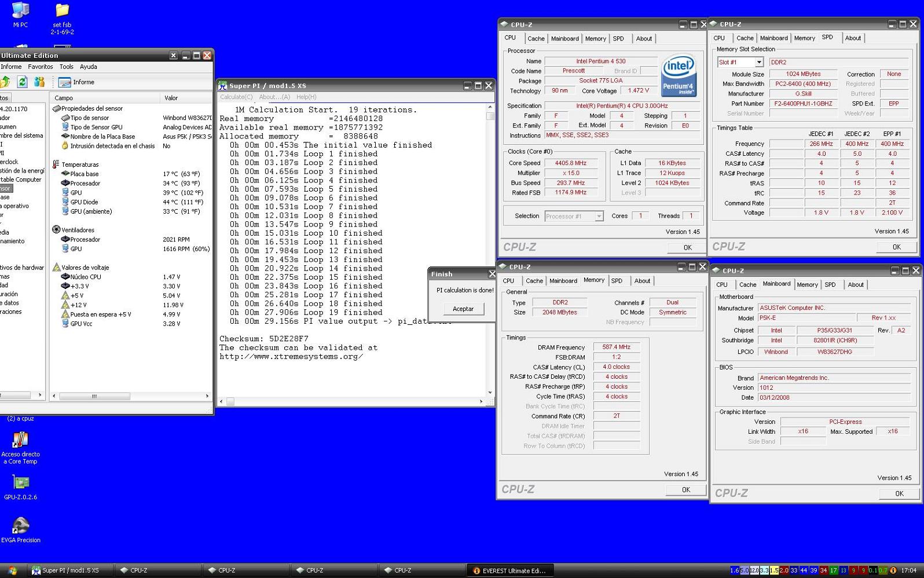Click the warning icon beside Valores de voltaje
The width and height of the screenshot is (924, 578).
coord(56,268)
